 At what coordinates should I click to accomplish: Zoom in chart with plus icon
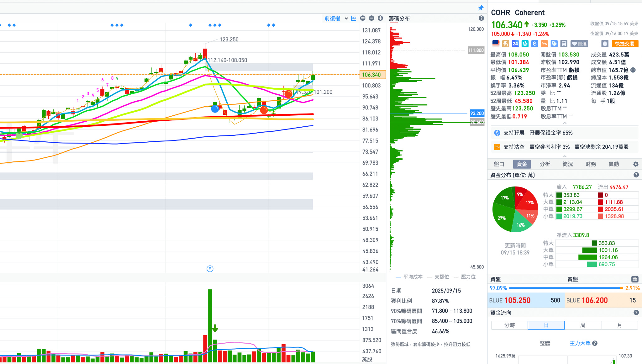(380, 18)
